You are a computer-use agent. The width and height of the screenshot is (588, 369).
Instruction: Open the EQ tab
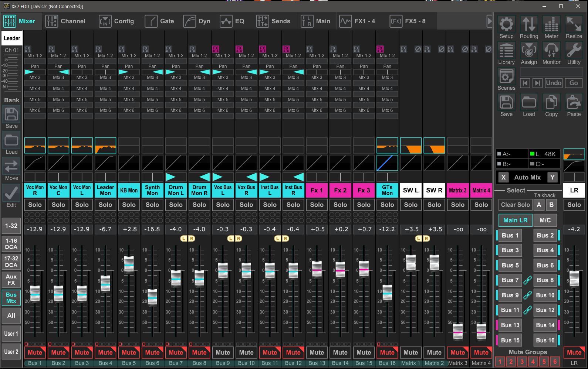[232, 21]
